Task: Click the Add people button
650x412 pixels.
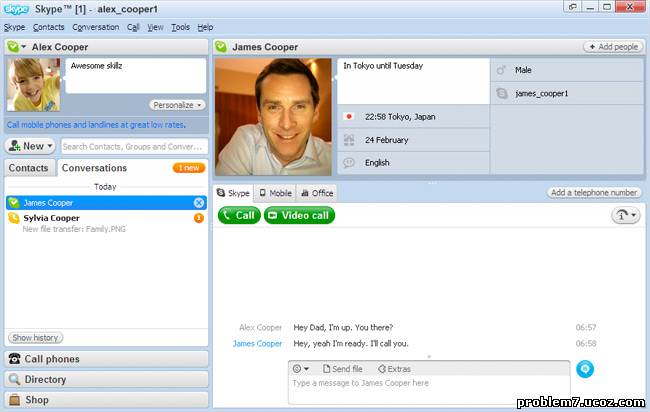Action: pyautogui.click(x=612, y=47)
